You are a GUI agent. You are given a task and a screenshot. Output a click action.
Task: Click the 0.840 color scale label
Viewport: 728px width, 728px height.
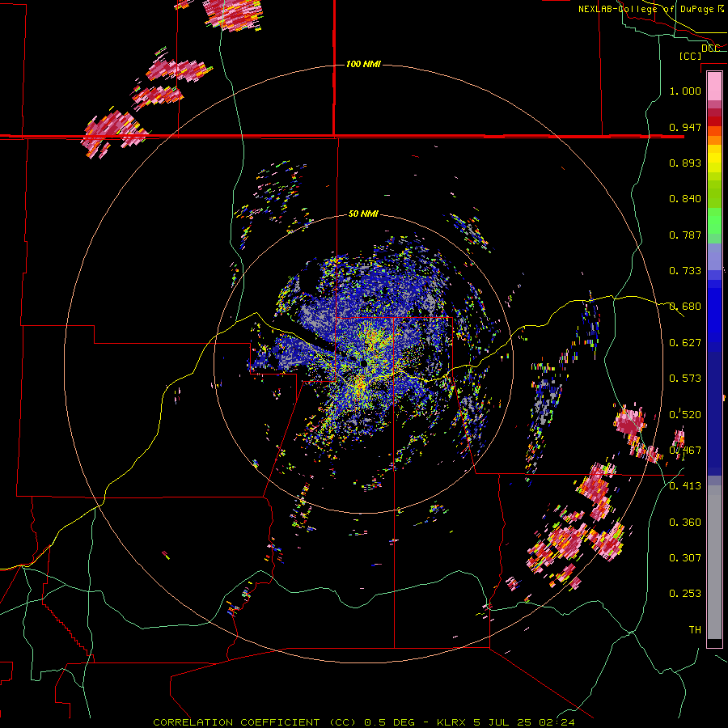pos(685,199)
